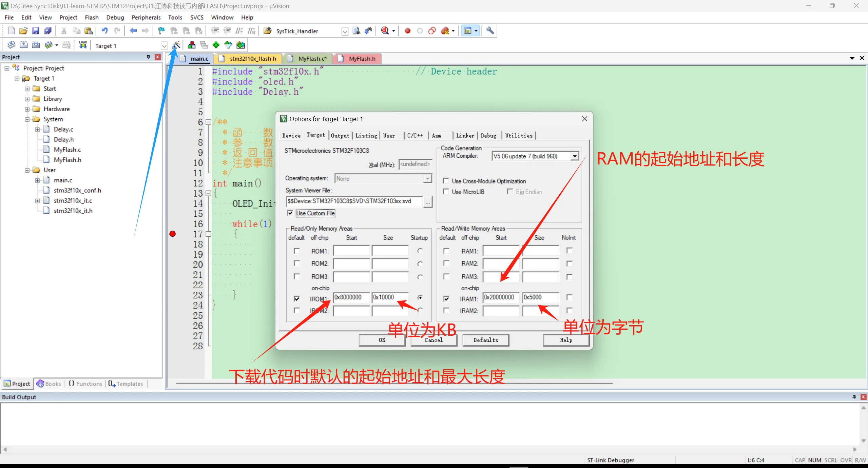Save the current file

click(x=35, y=31)
